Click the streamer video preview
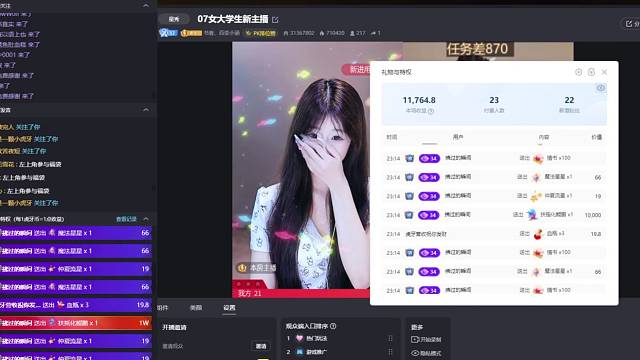The height and width of the screenshot is (360, 640). pyautogui.click(x=301, y=169)
